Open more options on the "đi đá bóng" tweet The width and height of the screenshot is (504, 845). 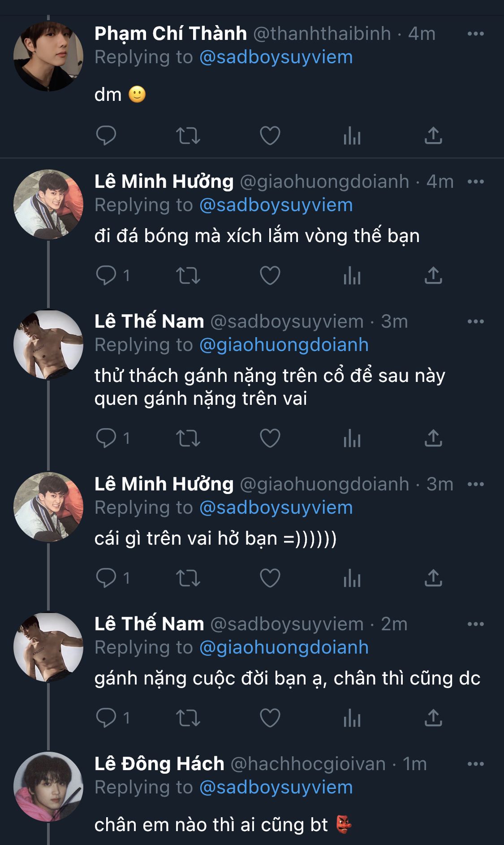(475, 182)
